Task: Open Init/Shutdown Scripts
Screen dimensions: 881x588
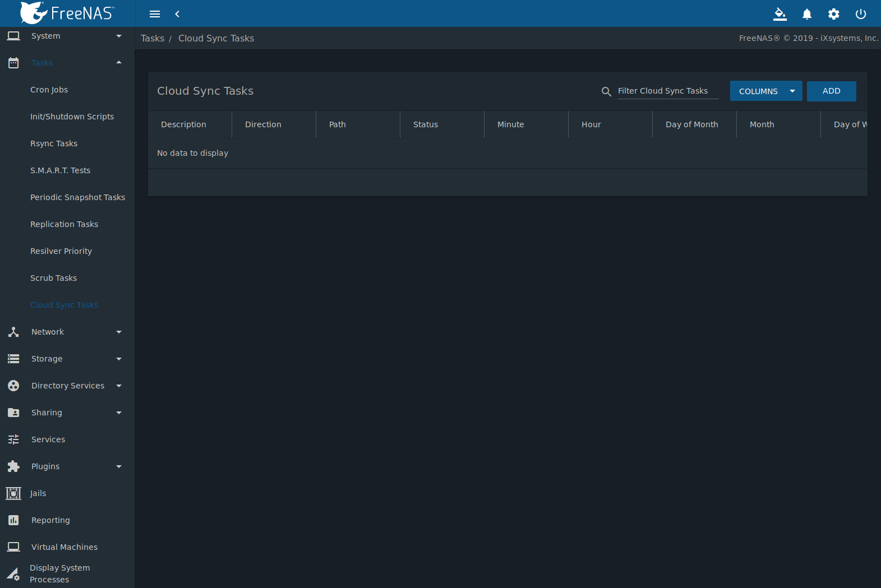Action: coord(72,117)
